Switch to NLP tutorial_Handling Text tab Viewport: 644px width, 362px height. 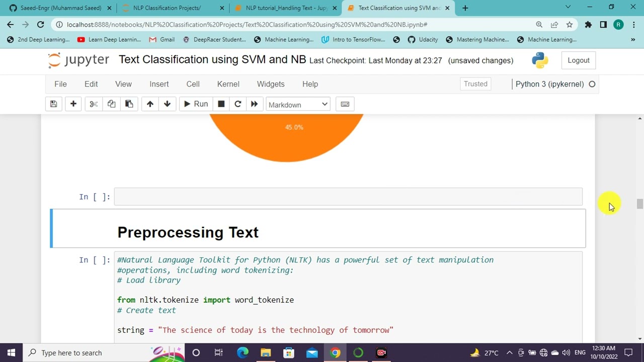coord(287,8)
